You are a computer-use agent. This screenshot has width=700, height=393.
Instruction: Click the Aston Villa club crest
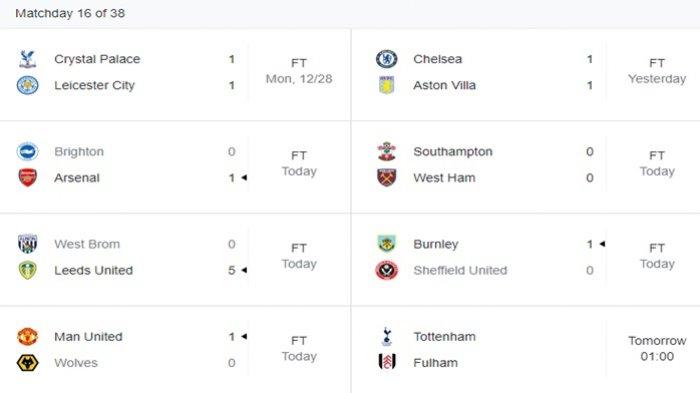click(387, 85)
